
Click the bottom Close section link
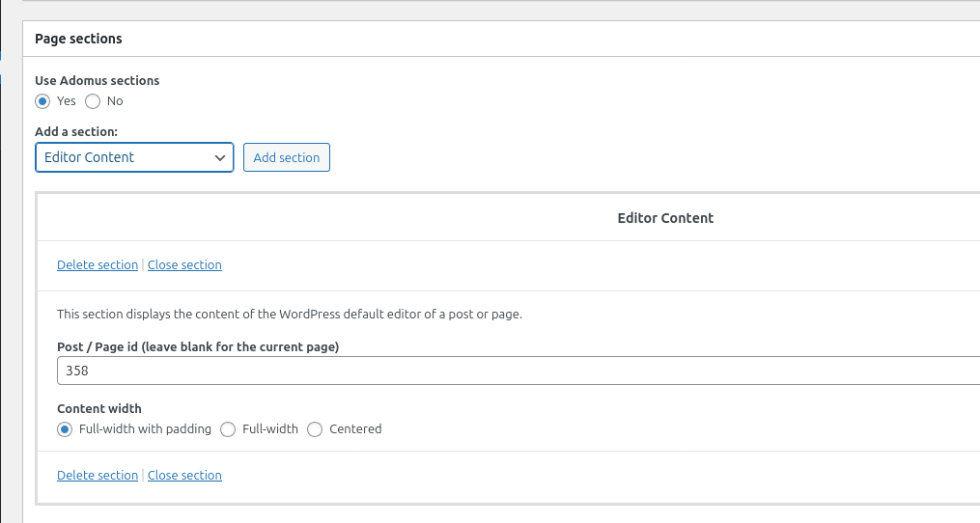tap(184, 476)
